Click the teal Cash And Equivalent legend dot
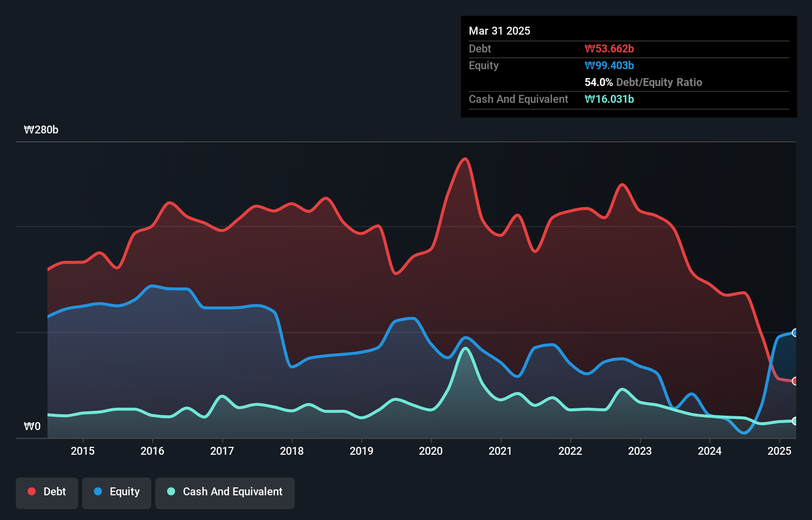The width and height of the screenshot is (812, 520). click(x=171, y=491)
